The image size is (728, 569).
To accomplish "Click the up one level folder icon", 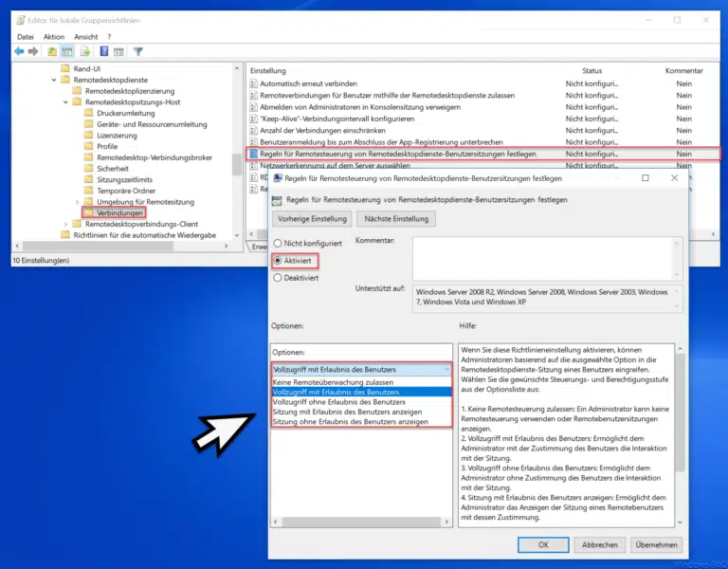I will point(54,51).
